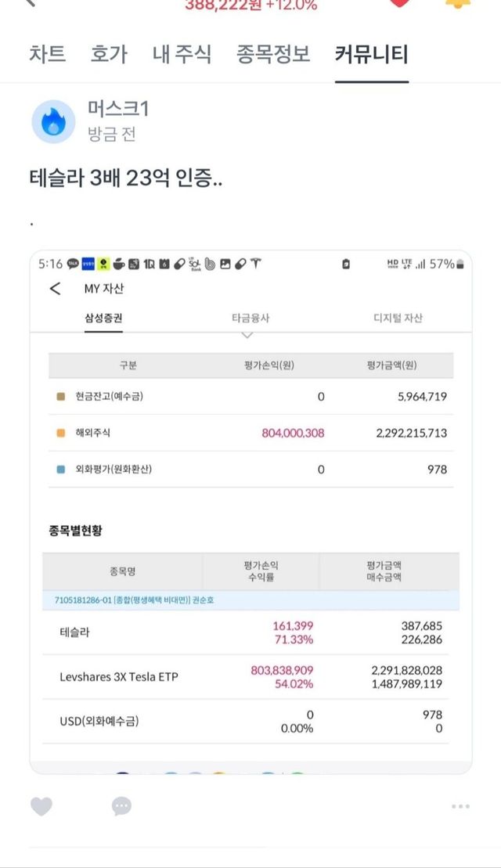Tap the 해외주식 orange color swatch
This screenshot has height=868, width=501.
(x=61, y=433)
